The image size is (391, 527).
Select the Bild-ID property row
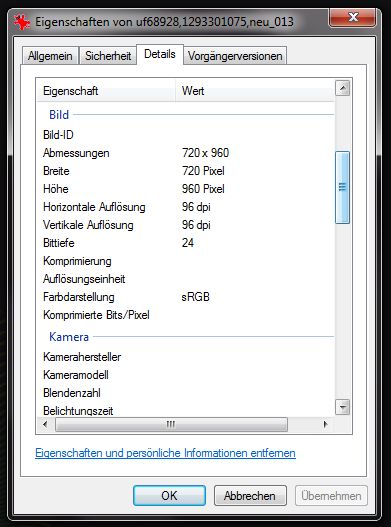click(x=185, y=135)
